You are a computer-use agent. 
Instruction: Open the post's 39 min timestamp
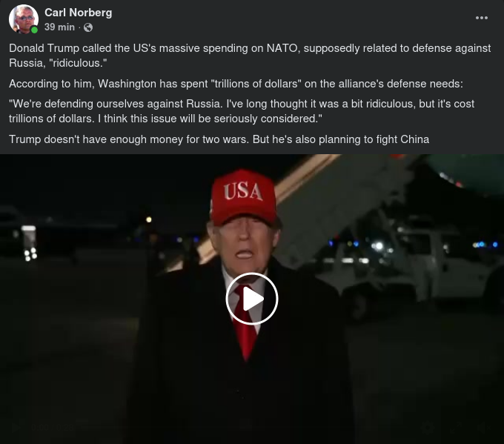click(x=59, y=27)
